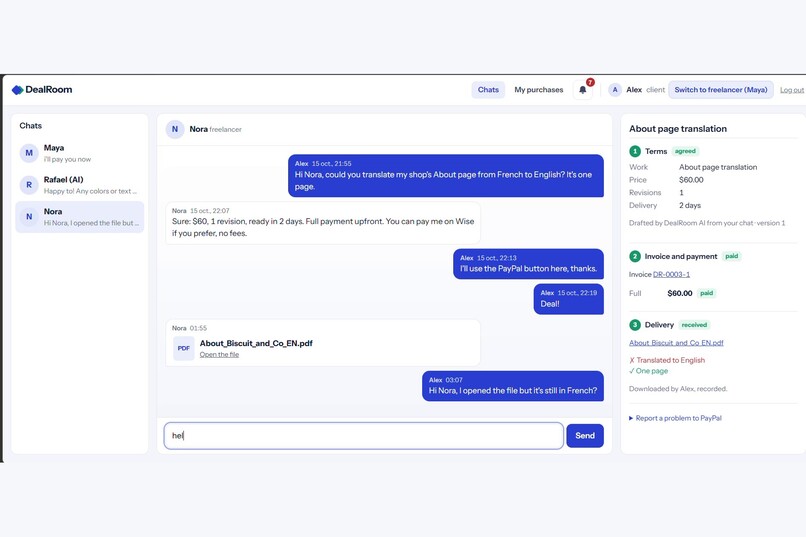The image size is (806, 537).
Task: Click the message input field
Action: (x=363, y=436)
